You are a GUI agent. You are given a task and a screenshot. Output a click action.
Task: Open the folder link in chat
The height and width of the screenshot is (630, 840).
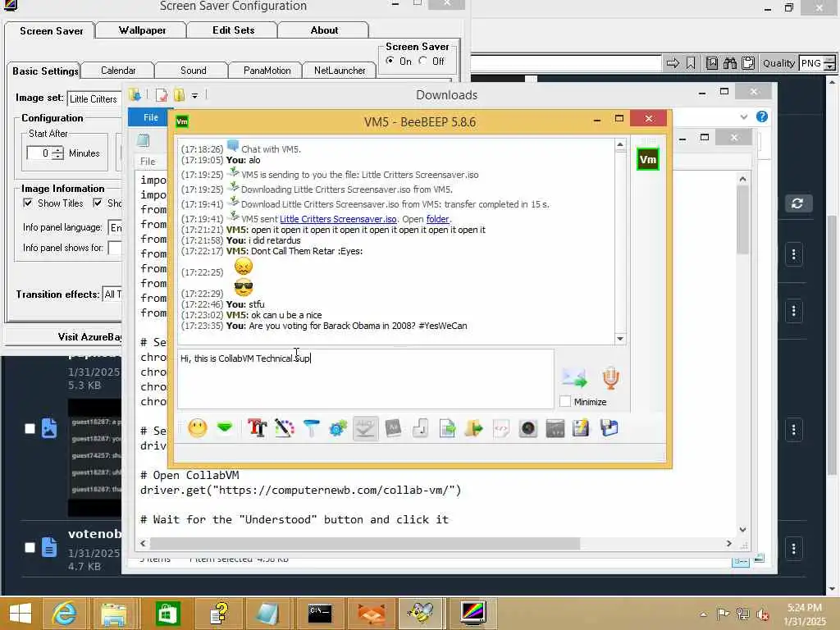pos(438,219)
